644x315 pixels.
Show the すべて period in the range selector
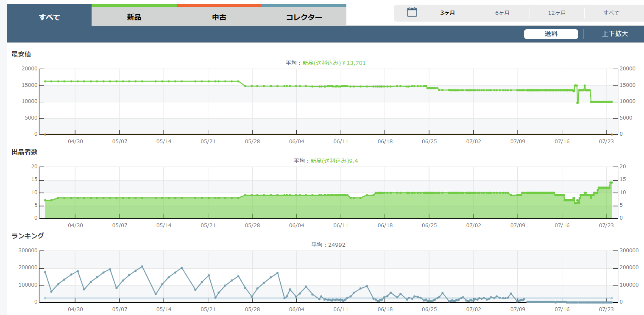[611, 13]
